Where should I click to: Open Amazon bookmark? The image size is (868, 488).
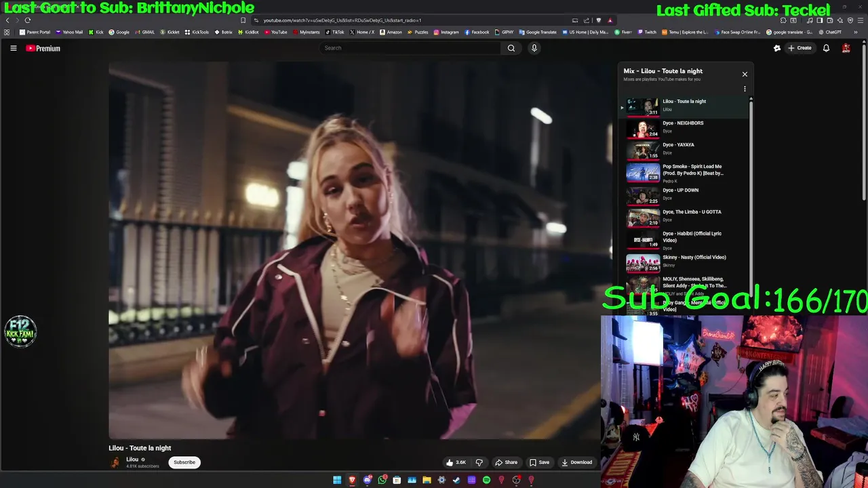[x=391, y=32]
